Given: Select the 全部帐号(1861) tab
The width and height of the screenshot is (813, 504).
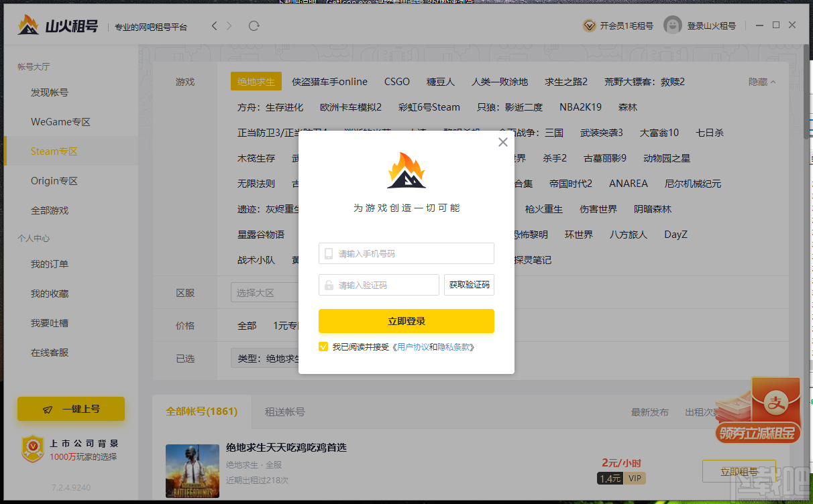Looking at the screenshot, I should tap(202, 412).
